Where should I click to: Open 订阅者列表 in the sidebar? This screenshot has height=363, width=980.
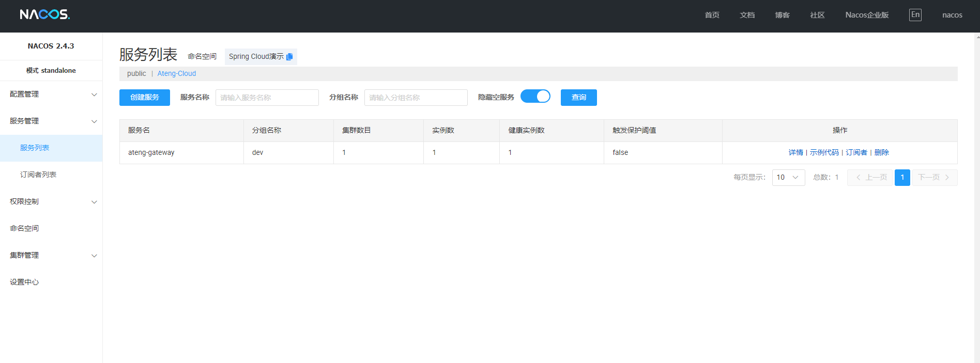coord(38,175)
